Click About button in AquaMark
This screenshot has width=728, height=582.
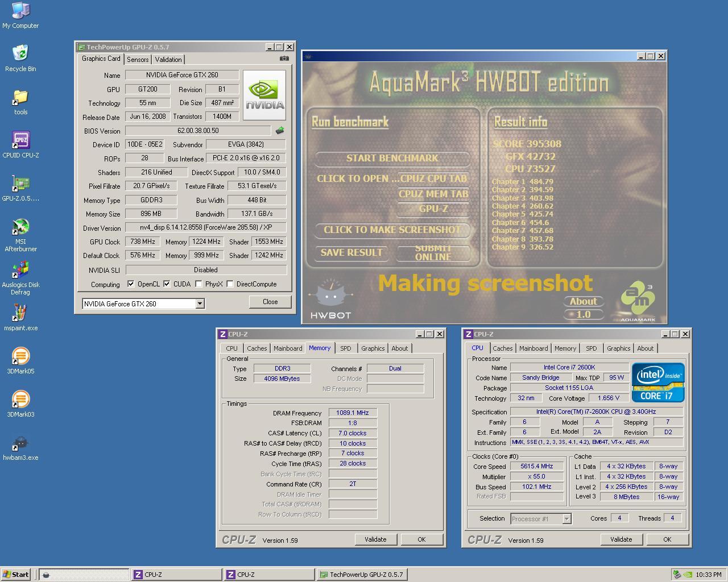point(584,302)
